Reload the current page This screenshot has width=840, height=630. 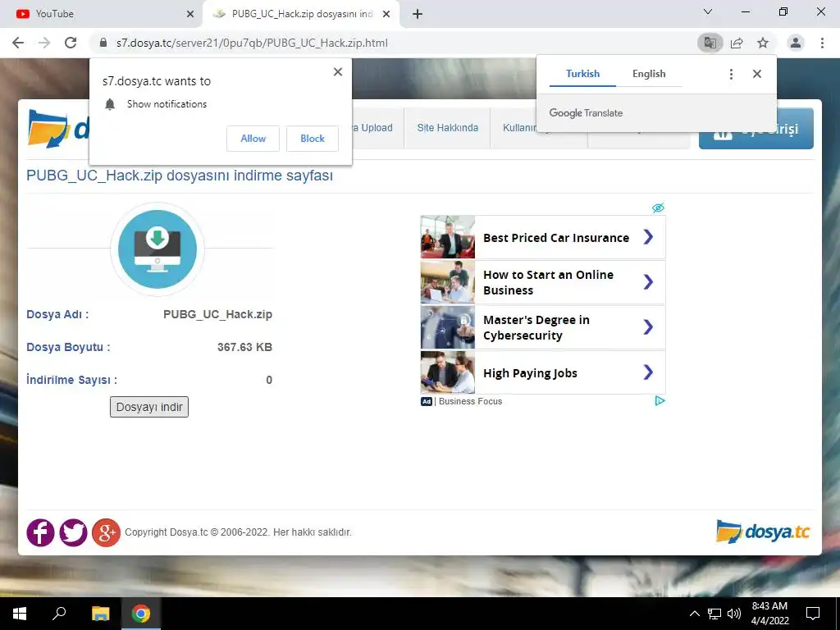click(x=71, y=43)
